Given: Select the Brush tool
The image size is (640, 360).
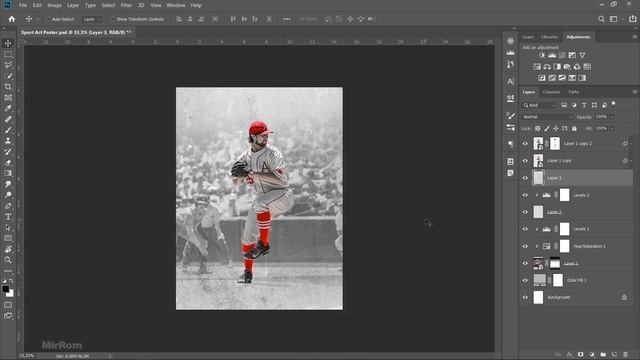Looking at the screenshot, I should click(8, 130).
